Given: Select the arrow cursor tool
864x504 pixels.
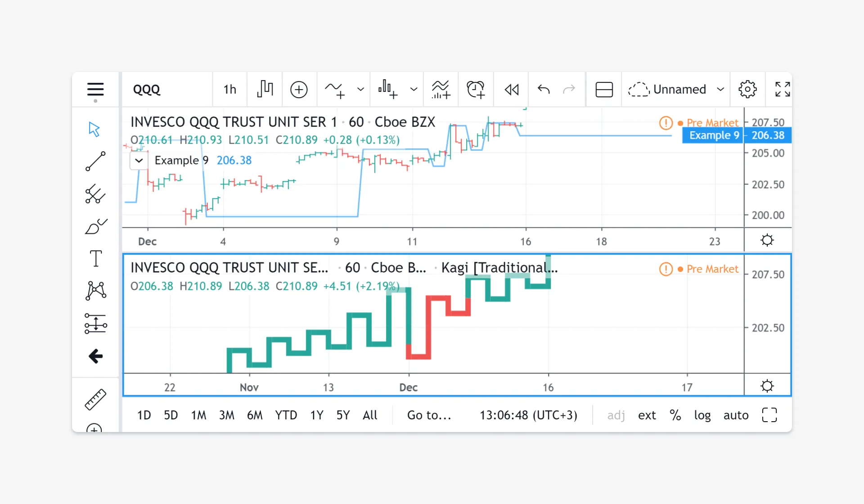Looking at the screenshot, I should click(x=94, y=129).
